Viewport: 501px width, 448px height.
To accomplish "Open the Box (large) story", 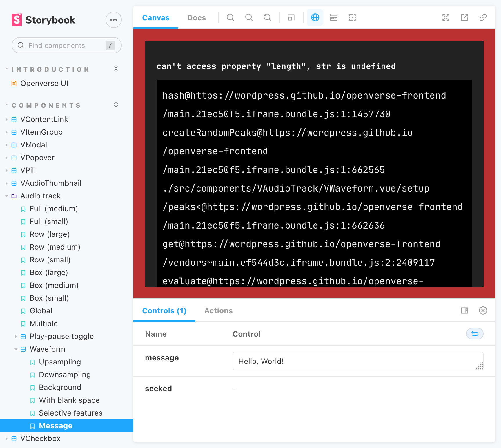I will pyautogui.click(x=49, y=272).
